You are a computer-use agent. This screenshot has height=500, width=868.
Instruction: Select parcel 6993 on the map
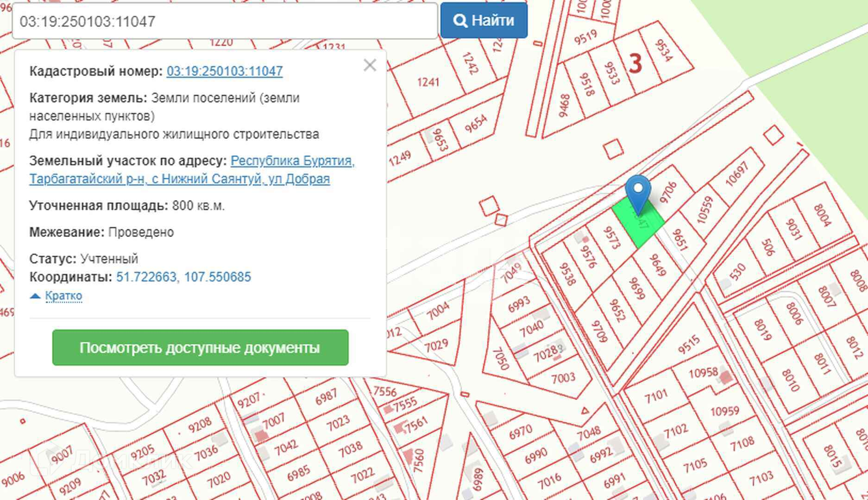[x=518, y=304]
